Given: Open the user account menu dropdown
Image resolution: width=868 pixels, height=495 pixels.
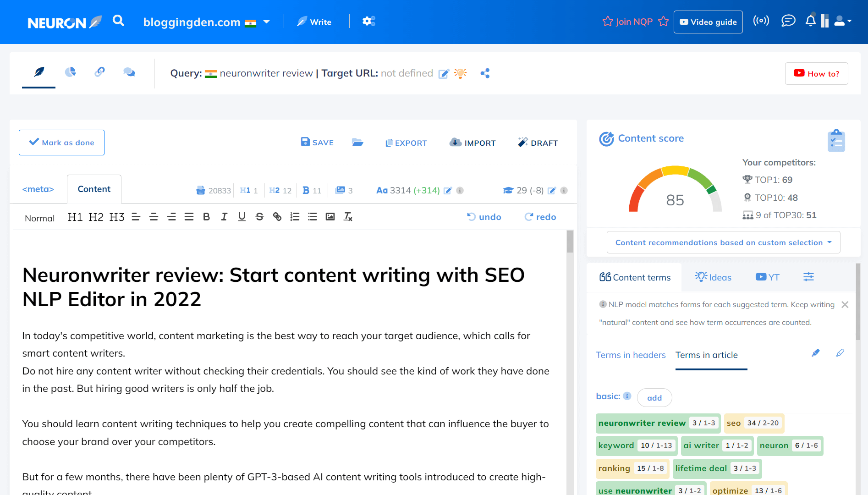Looking at the screenshot, I should pos(843,21).
